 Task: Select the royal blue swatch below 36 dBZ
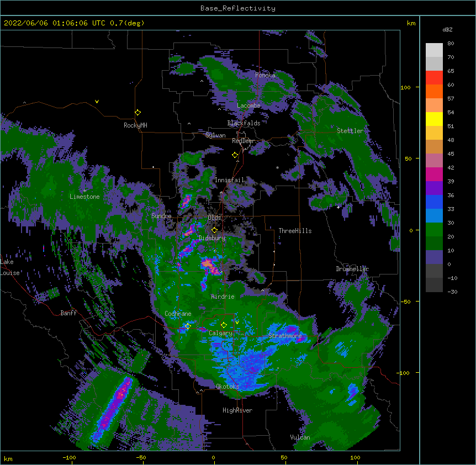(x=434, y=202)
